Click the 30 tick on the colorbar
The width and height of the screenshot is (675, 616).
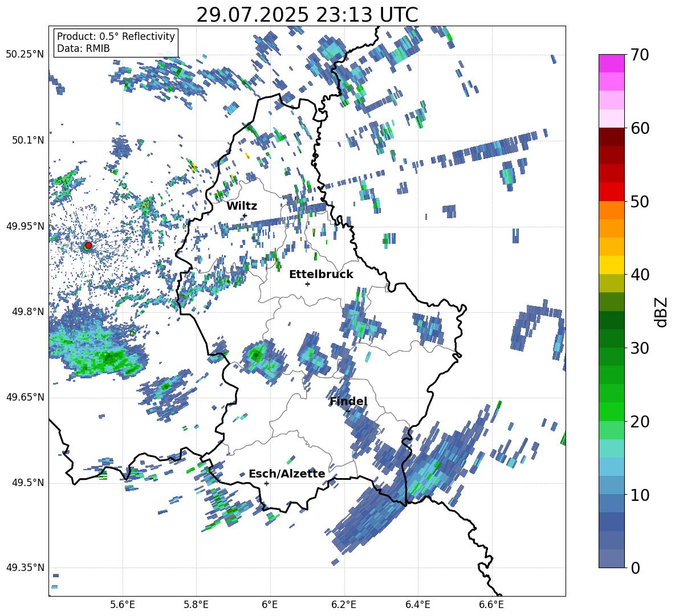point(639,348)
